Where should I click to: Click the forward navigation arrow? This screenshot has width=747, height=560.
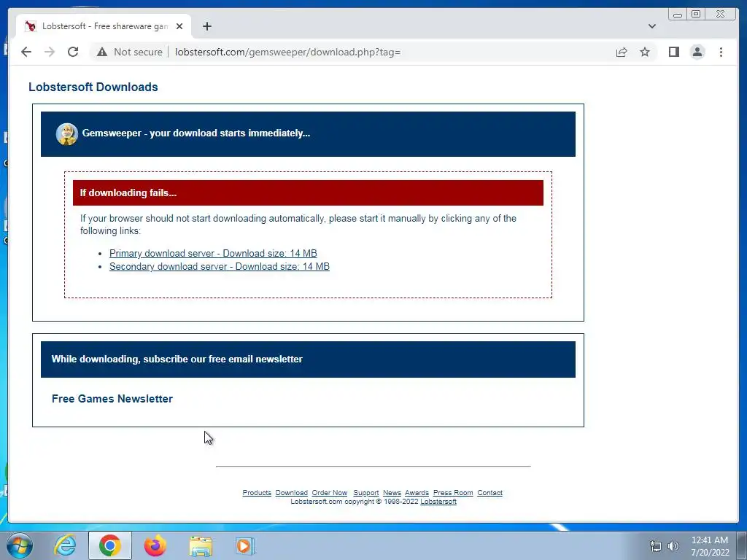click(50, 52)
